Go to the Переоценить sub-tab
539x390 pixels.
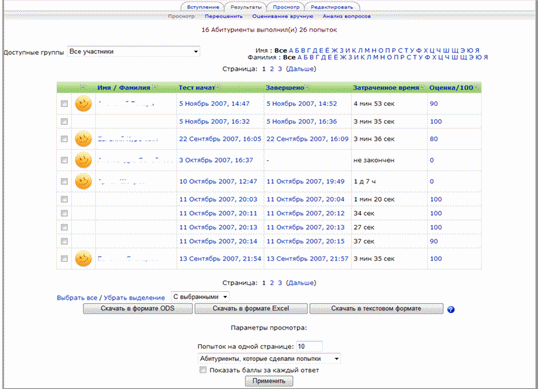click(x=223, y=16)
